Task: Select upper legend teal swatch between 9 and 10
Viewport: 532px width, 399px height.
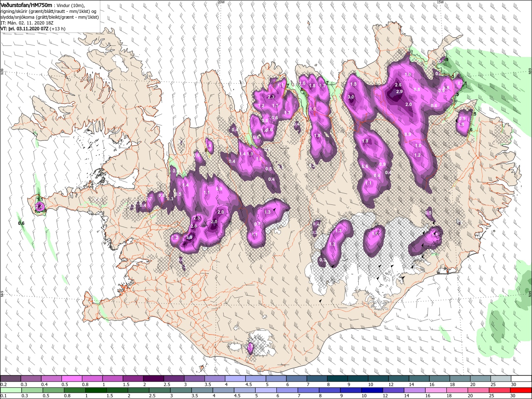Action: pyautogui.click(x=358, y=379)
